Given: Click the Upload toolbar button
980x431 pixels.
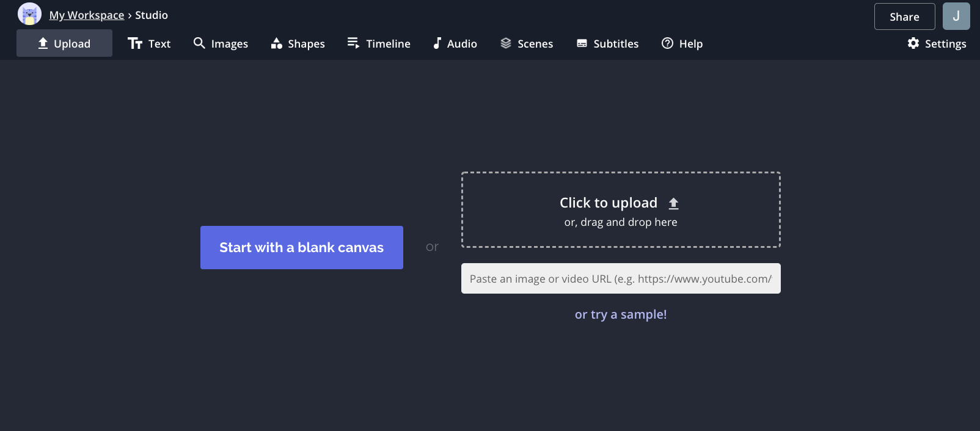Looking at the screenshot, I should tap(64, 43).
